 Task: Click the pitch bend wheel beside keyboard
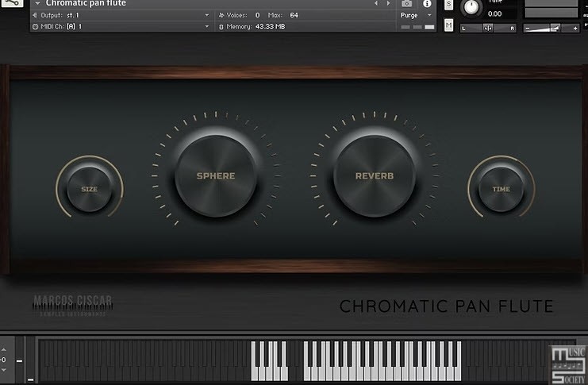20,360
